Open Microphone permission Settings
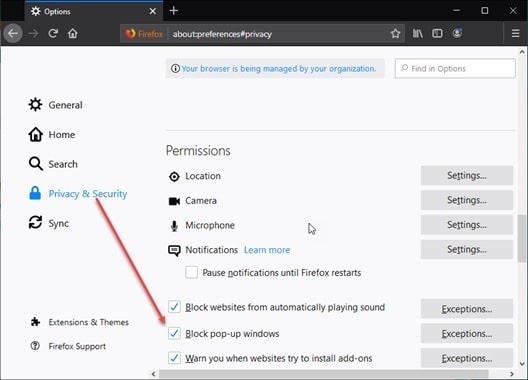This screenshot has height=380, width=528. point(467,225)
